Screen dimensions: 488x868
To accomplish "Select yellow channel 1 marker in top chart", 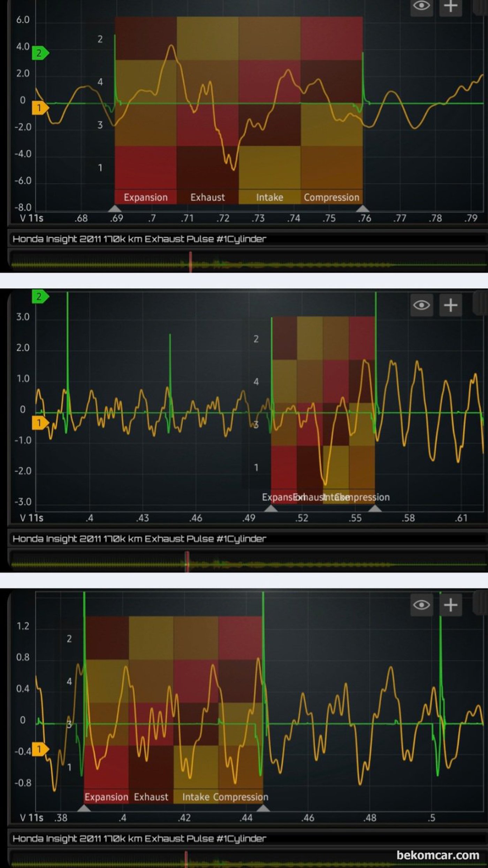I will (x=40, y=108).
